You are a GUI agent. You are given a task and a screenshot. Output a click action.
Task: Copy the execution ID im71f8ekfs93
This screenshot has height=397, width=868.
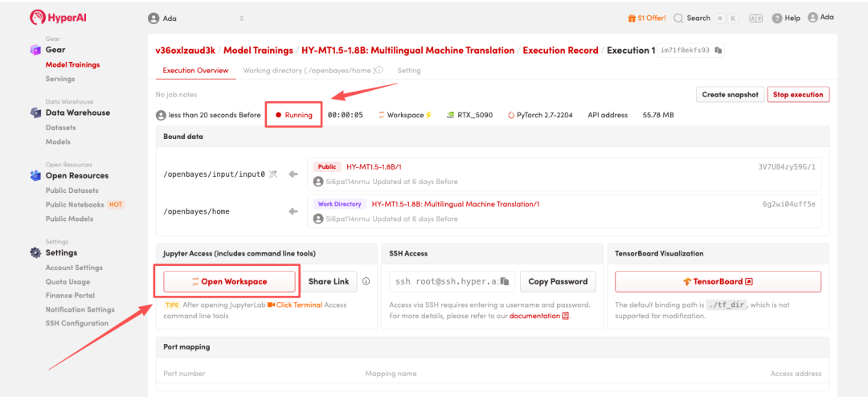coord(719,51)
